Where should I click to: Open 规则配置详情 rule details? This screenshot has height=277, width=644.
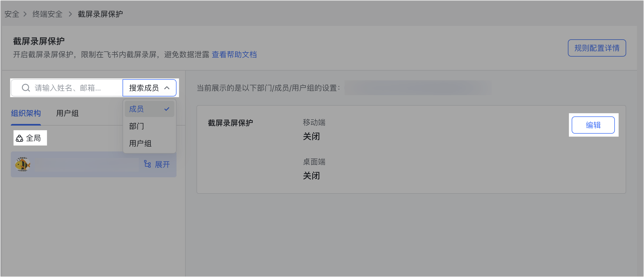point(597,48)
